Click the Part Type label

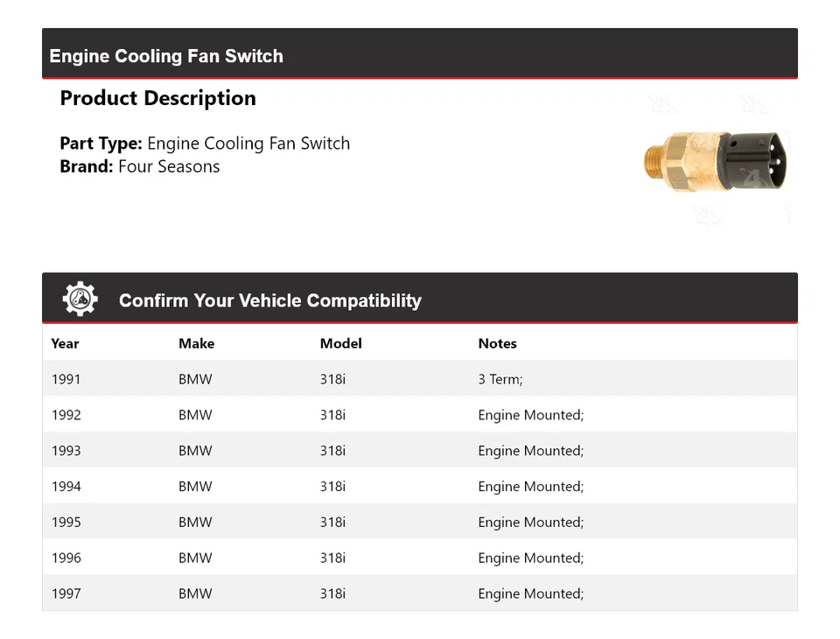(x=101, y=144)
